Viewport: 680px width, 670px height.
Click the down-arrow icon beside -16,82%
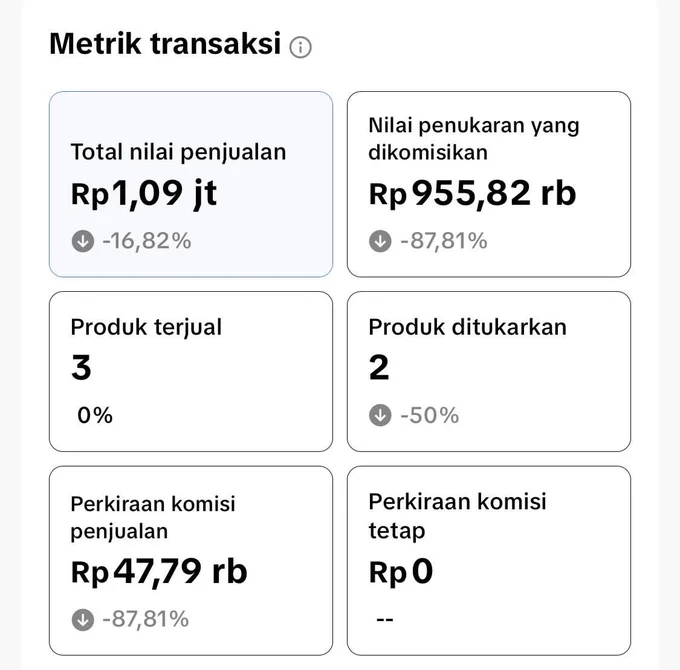click(82, 241)
